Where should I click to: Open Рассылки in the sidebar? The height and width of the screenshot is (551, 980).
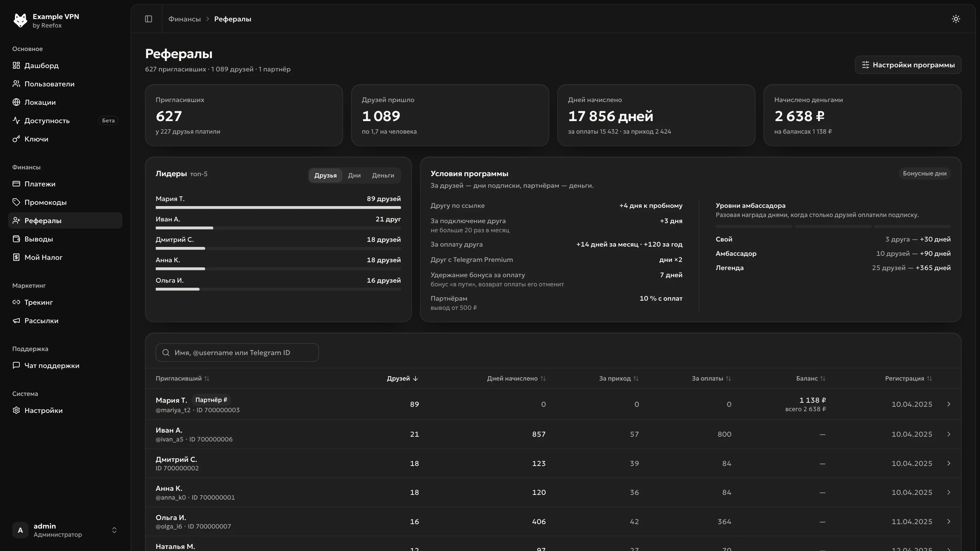pyautogui.click(x=65, y=320)
